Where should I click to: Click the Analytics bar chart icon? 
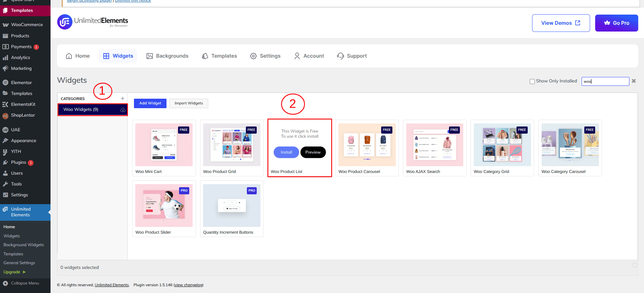click(x=5, y=58)
